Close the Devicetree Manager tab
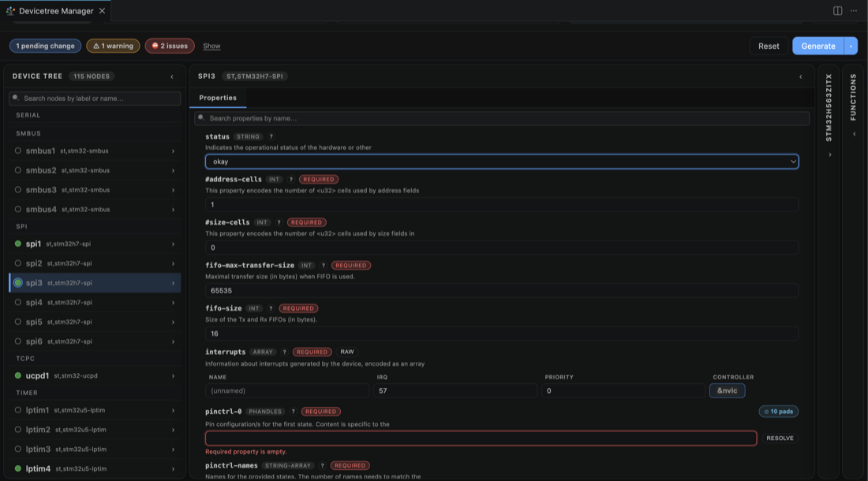Image resolution: width=868 pixels, height=481 pixels. [x=102, y=10]
